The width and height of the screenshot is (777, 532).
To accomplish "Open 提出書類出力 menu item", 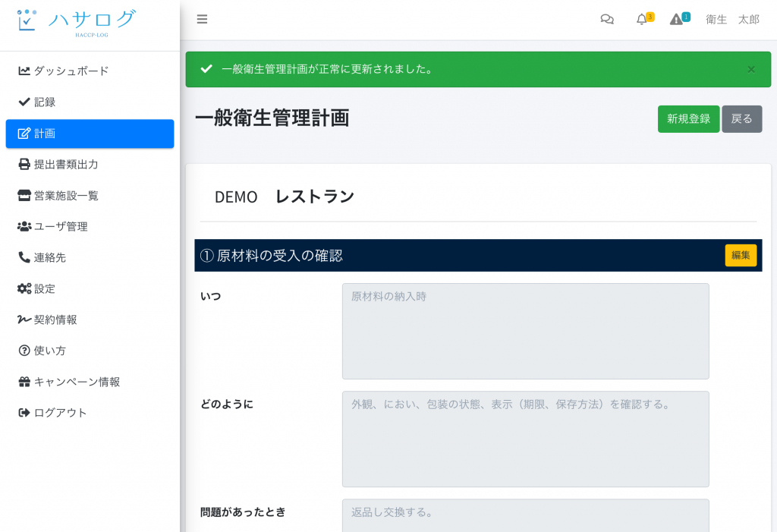I will 90,164.
